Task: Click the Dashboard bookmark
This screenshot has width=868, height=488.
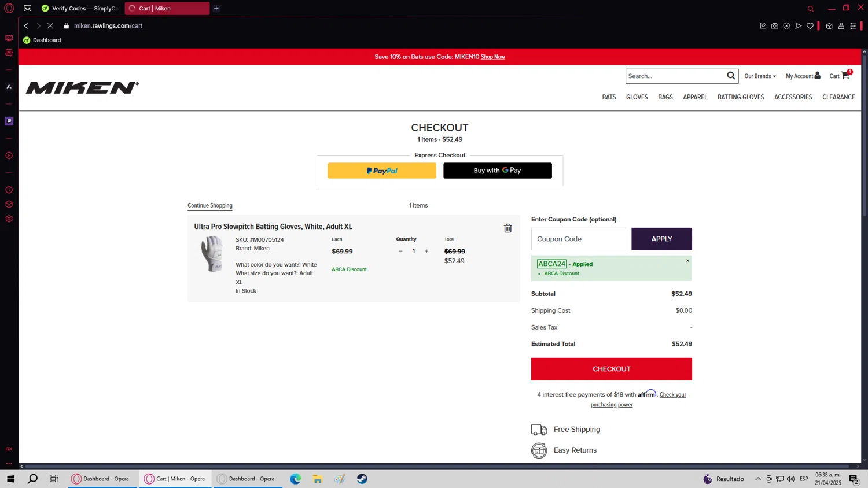Action: (42, 40)
